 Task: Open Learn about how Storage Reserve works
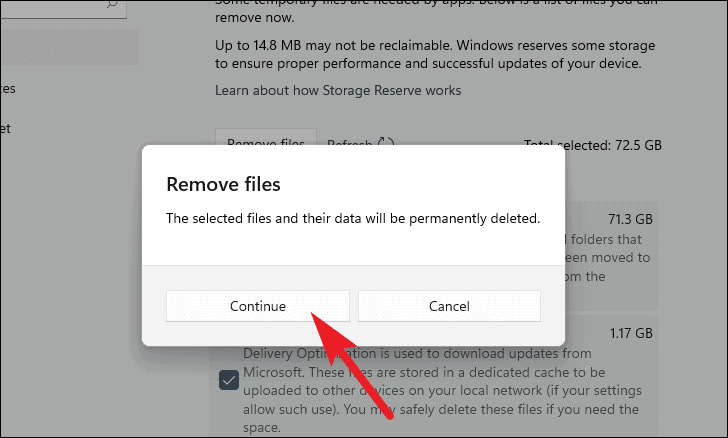click(338, 91)
